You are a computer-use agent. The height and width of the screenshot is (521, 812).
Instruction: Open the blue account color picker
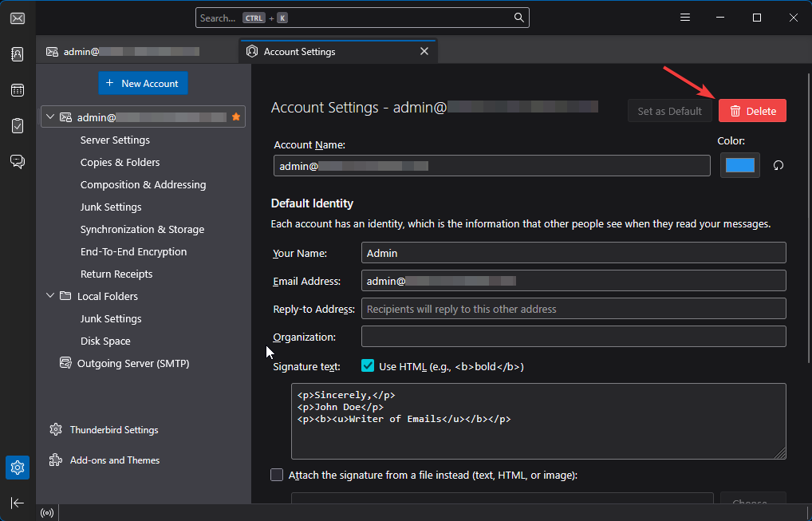740,165
